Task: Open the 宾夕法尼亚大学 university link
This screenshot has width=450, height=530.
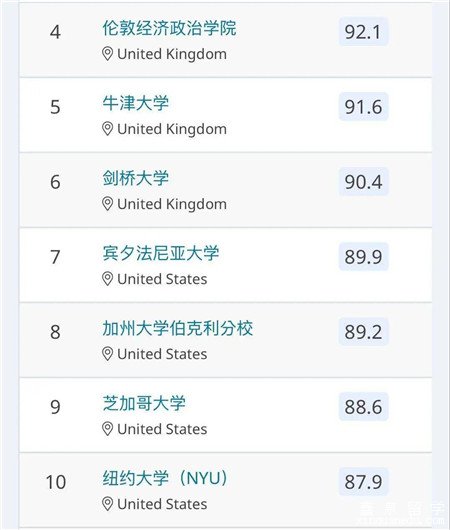Action: click(x=161, y=253)
